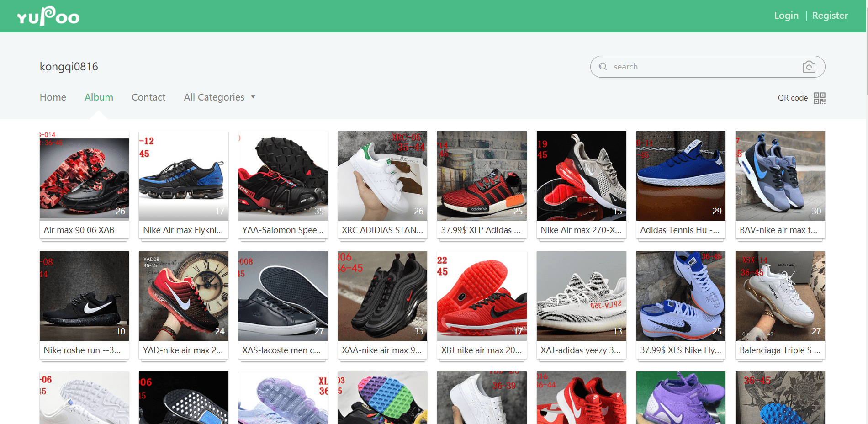Viewport: 868px width, 424px height.
Task: Click title 'XAA-nike air max 9...'
Action: 382,350
